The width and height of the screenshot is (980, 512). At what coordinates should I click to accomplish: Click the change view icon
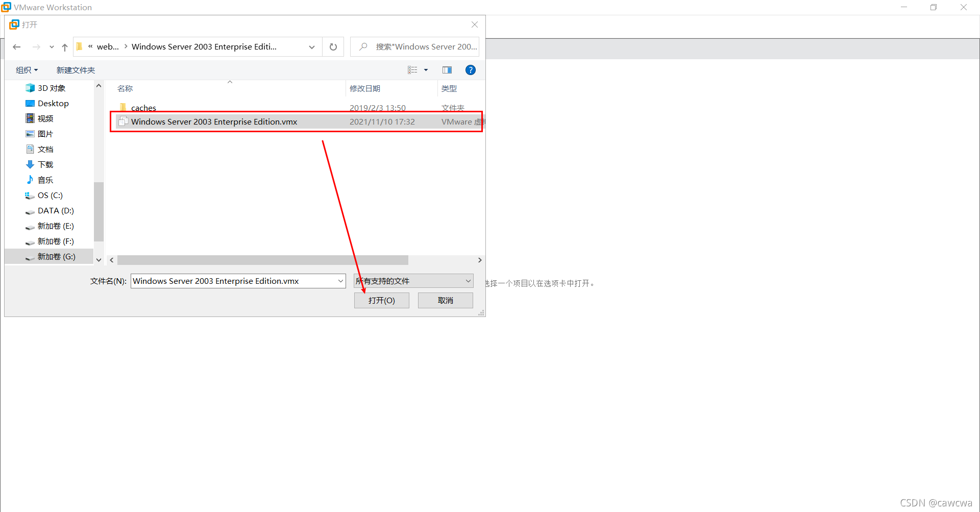(x=412, y=70)
